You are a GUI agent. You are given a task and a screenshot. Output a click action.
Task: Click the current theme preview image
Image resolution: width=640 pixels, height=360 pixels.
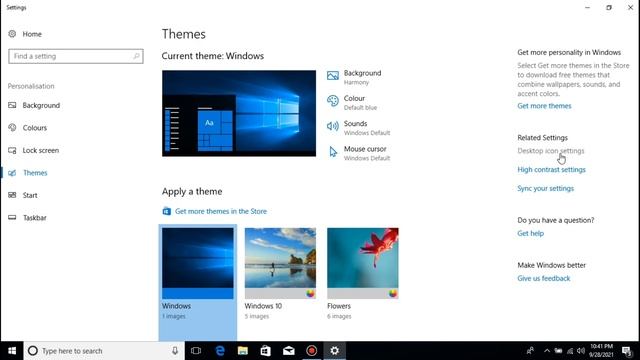point(239,113)
